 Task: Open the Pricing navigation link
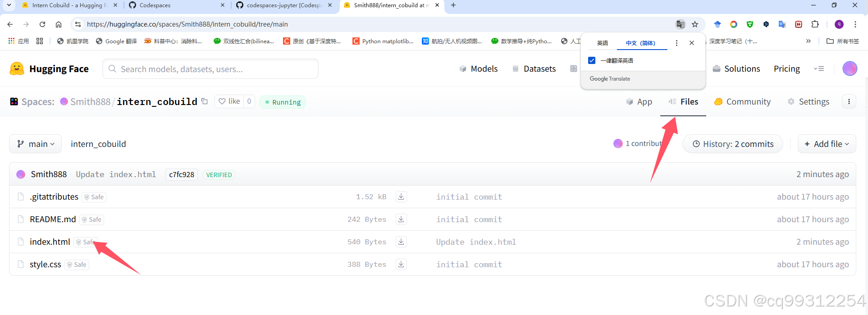click(x=787, y=68)
